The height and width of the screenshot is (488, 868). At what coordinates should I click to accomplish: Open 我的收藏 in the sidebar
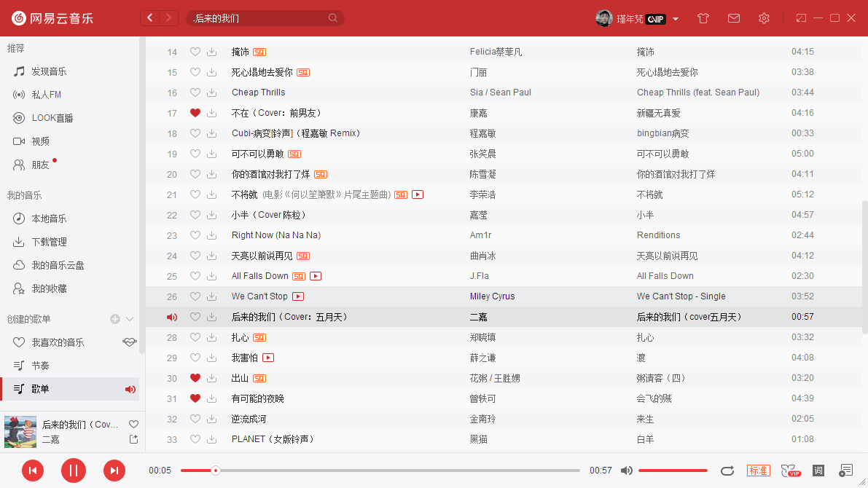tap(49, 288)
